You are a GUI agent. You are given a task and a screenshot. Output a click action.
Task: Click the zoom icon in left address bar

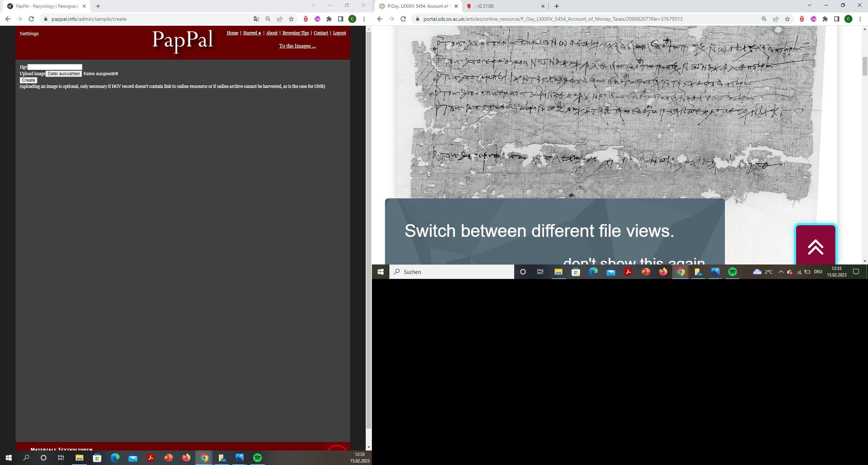268,19
